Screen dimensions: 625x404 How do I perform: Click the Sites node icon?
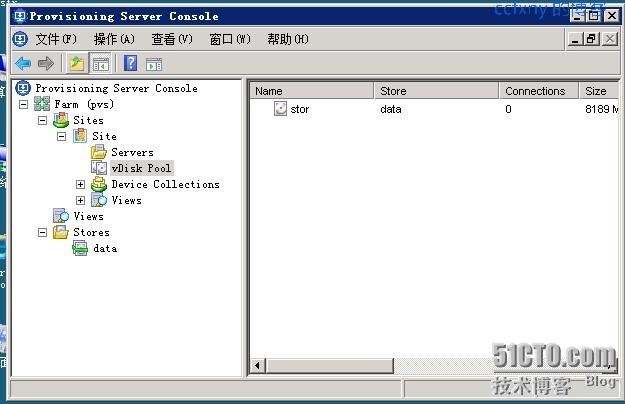click(x=61, y=120)
